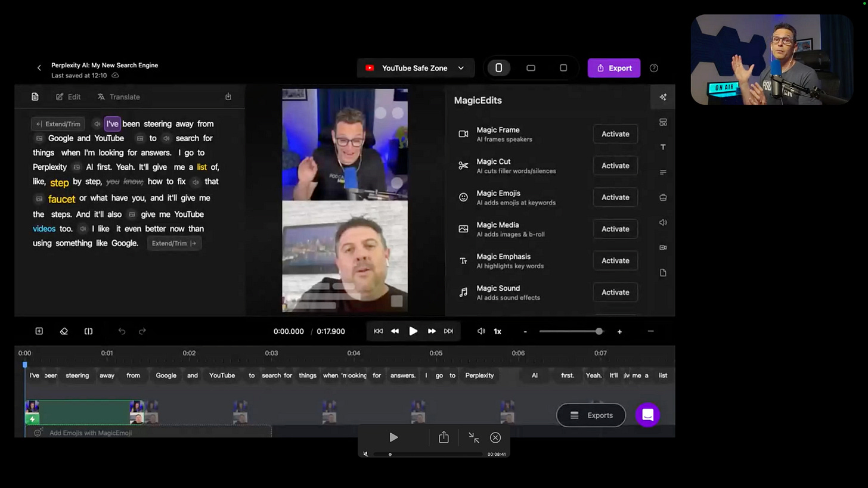This screenshot has width=868, height=488.
Task: Seek the overlay player progress bar
Action: [428, 454]
